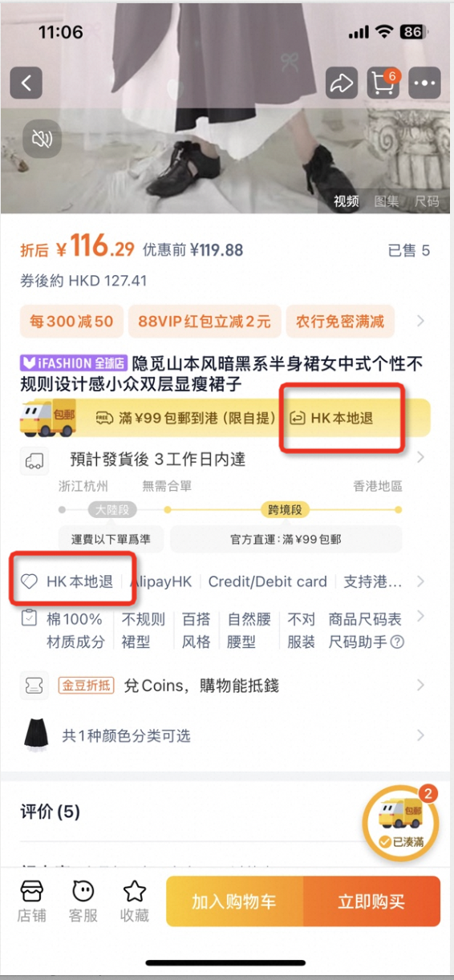Image resolution: width=454 pixels, height=980 pixels.
Task: Tap 立即购买 buy now button
Action: [x=371, y=901]
